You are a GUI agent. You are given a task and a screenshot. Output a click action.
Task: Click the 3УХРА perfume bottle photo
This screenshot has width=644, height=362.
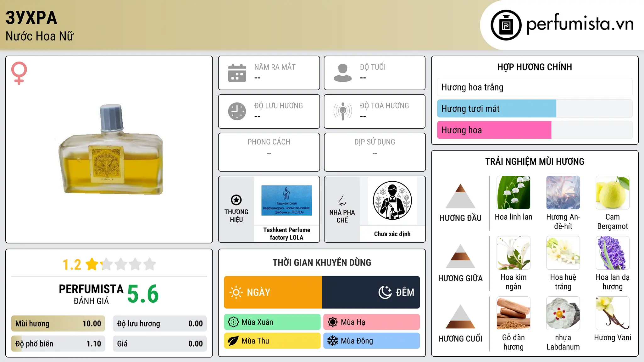click(x=111, y=150)
